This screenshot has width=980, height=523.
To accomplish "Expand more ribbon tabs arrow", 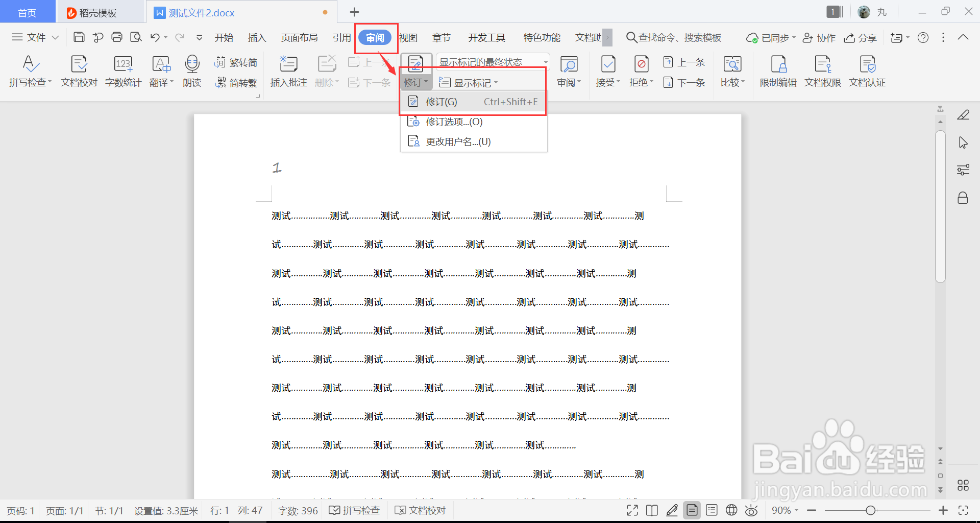I will [x=607, y=37].
